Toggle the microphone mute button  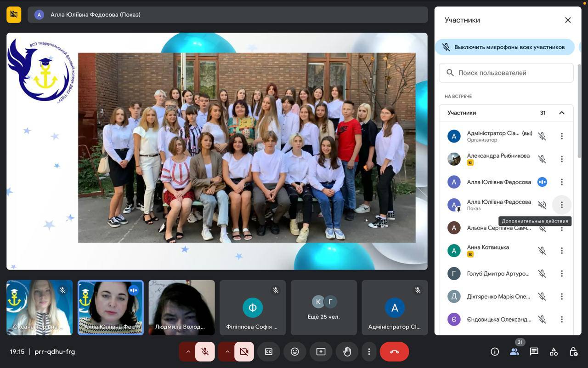coord(205,351)
